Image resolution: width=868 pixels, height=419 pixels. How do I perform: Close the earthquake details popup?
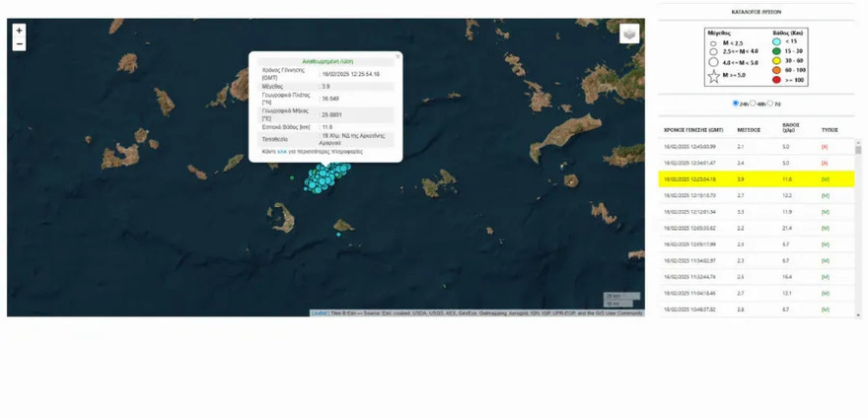tap(398, 56)
